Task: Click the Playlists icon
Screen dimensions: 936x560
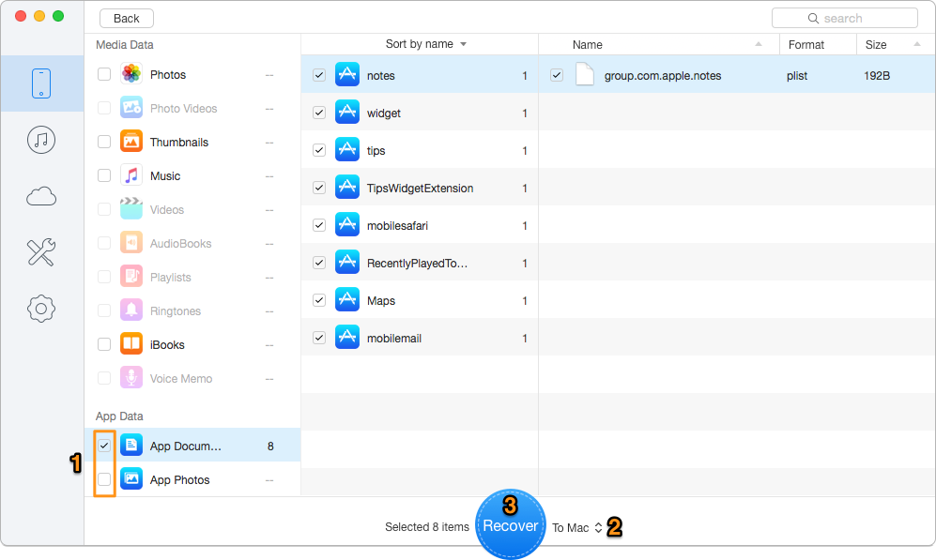Action: click(131, 277)
